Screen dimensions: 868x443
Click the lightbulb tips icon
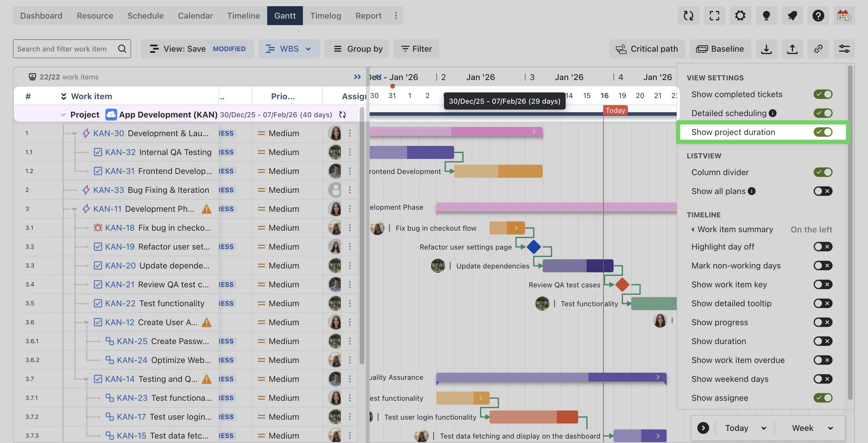[x=766, y=16]
